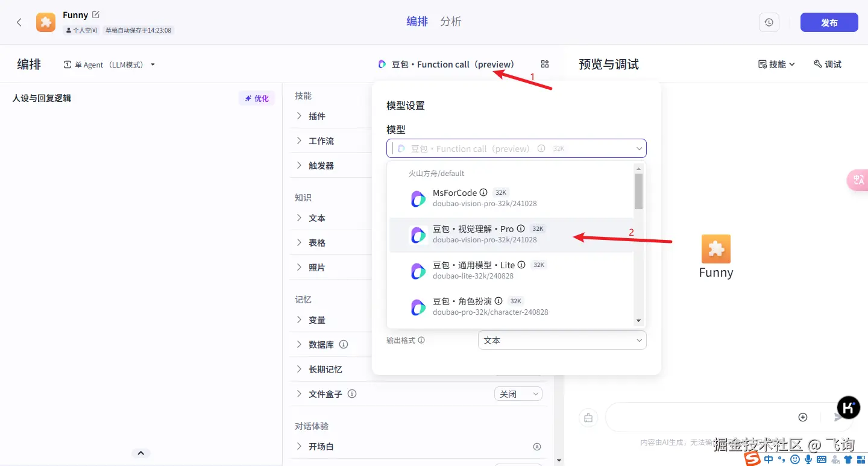Open the 技能 dropdown in preview panel
868x466 pixels.
pos(776,64)
